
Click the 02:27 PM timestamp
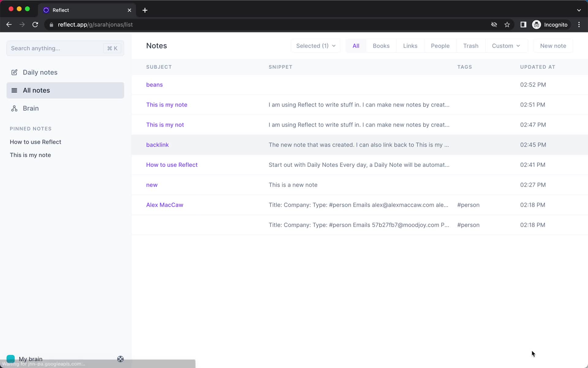pyautogui.click(x=533, y=185)
